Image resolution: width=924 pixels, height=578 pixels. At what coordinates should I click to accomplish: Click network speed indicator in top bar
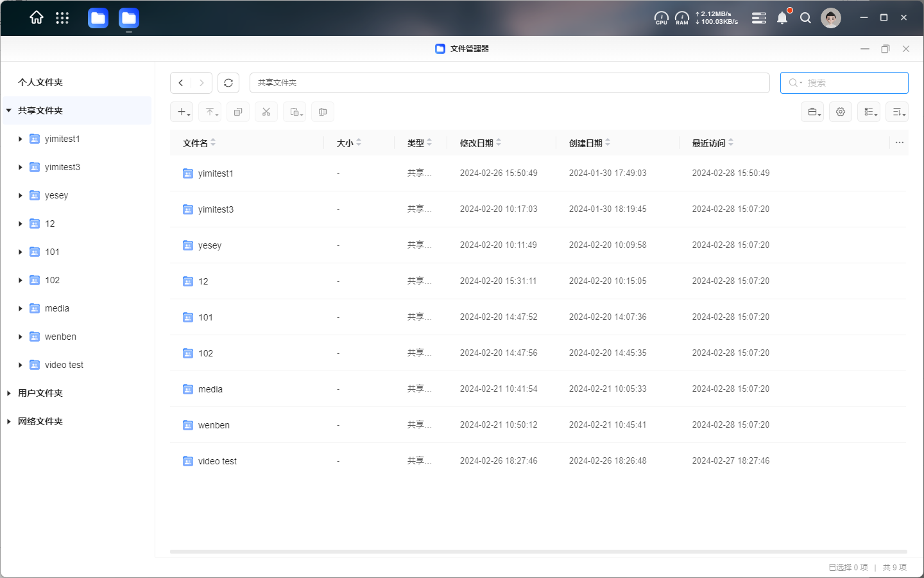click(x=717, y=18)
